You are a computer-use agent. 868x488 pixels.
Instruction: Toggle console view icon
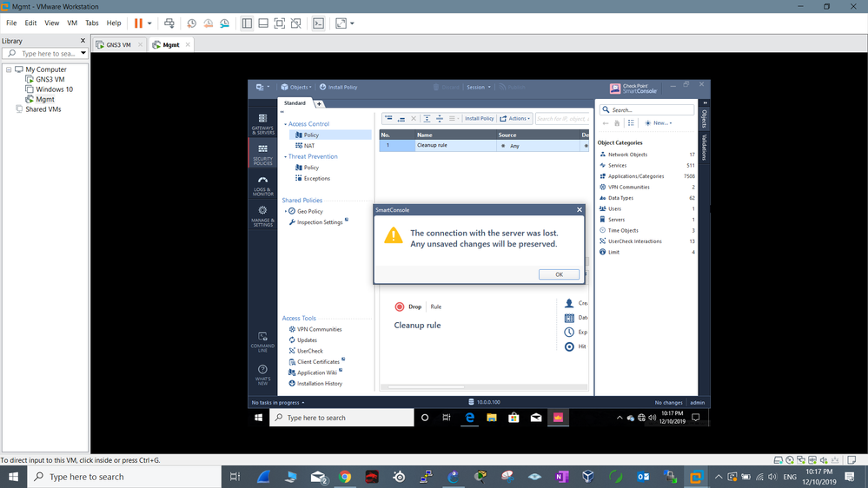click(x=318, y=23)
